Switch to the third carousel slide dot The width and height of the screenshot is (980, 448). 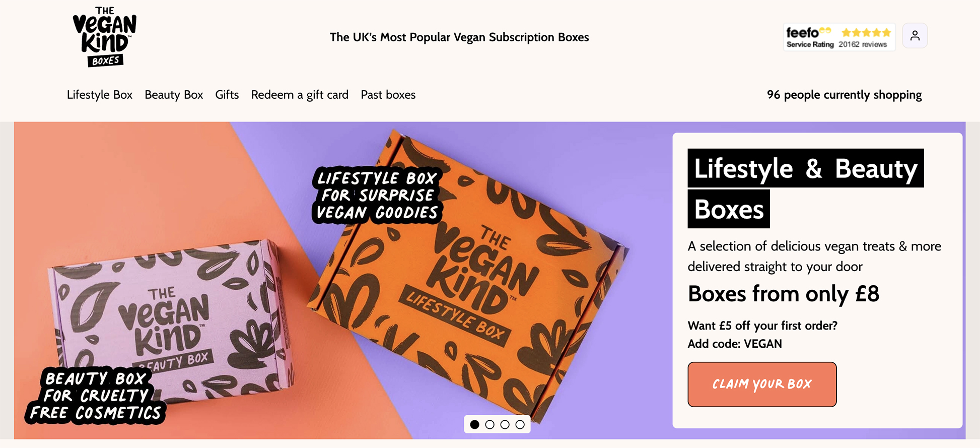(505, 424)
